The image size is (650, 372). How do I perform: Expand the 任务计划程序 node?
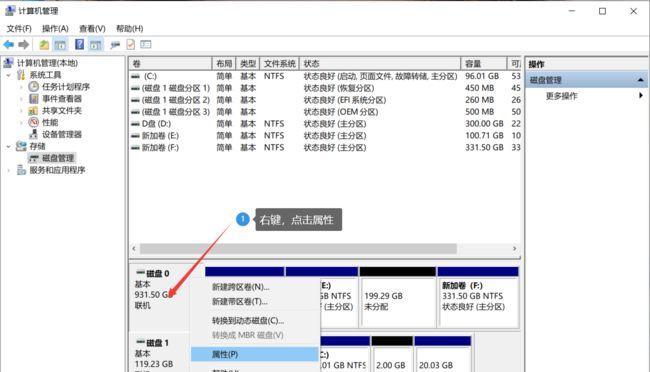coord(22,87)
